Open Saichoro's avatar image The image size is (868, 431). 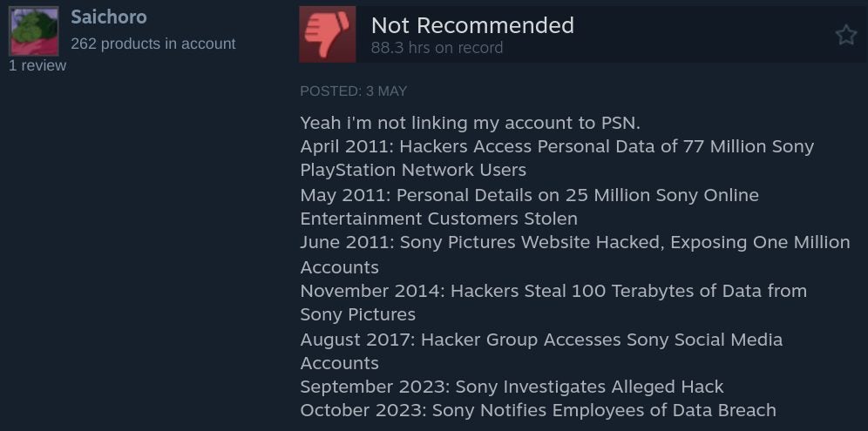point(34,31)
